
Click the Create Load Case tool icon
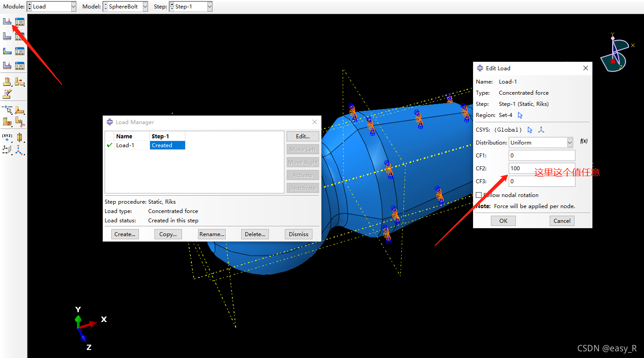7,66
